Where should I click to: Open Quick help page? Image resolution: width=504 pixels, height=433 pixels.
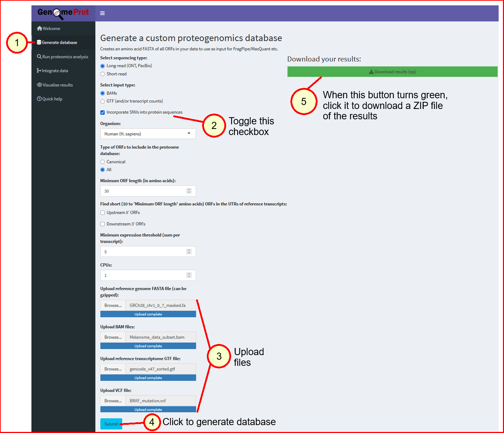[64, 99]
